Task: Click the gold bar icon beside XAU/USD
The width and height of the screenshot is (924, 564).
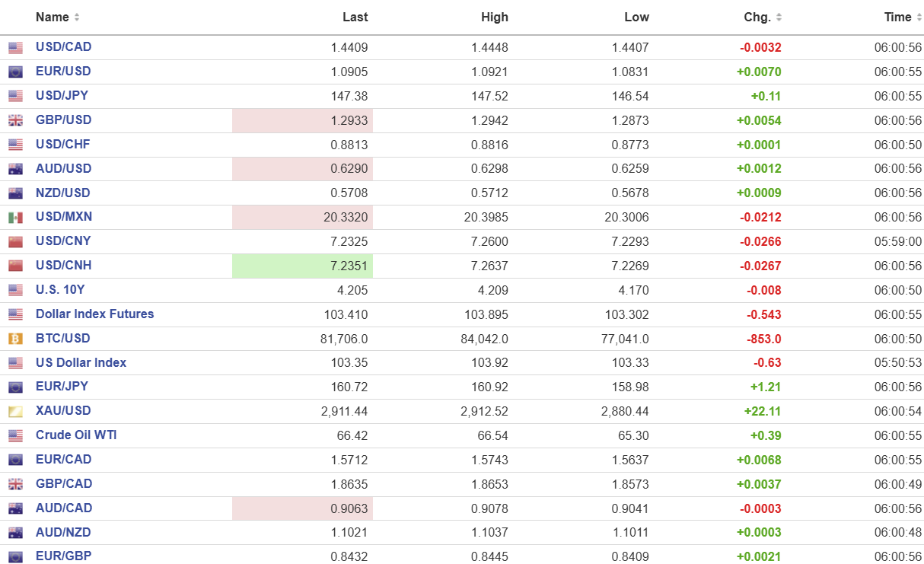Action: (15, 412)
